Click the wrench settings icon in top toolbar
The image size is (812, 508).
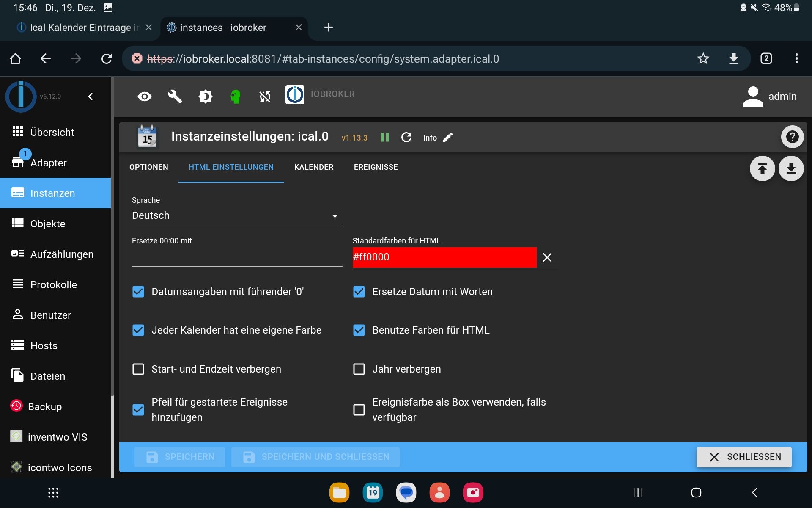tap(175, 97)
